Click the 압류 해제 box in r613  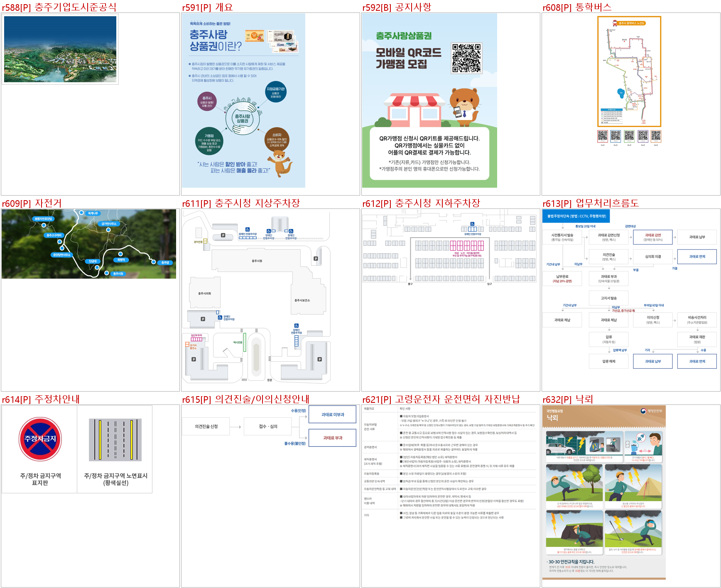pyautogui.click(x=608, y=361)
